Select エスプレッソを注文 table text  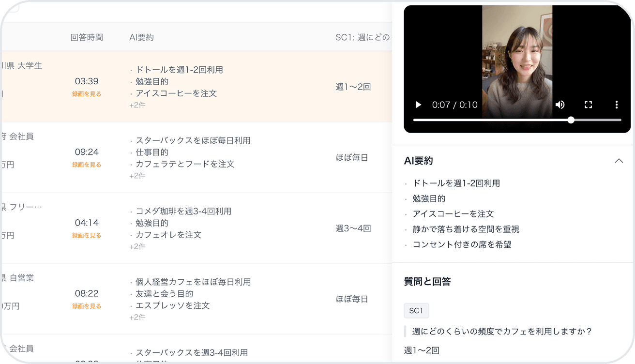click(x=173, y=305)
